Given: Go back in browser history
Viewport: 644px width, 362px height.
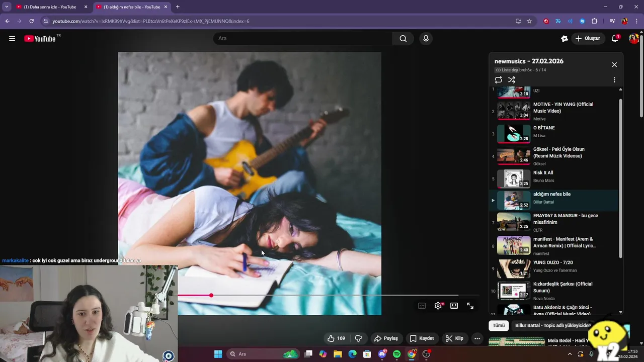Looking at the screenshot, I should (8, 21).
